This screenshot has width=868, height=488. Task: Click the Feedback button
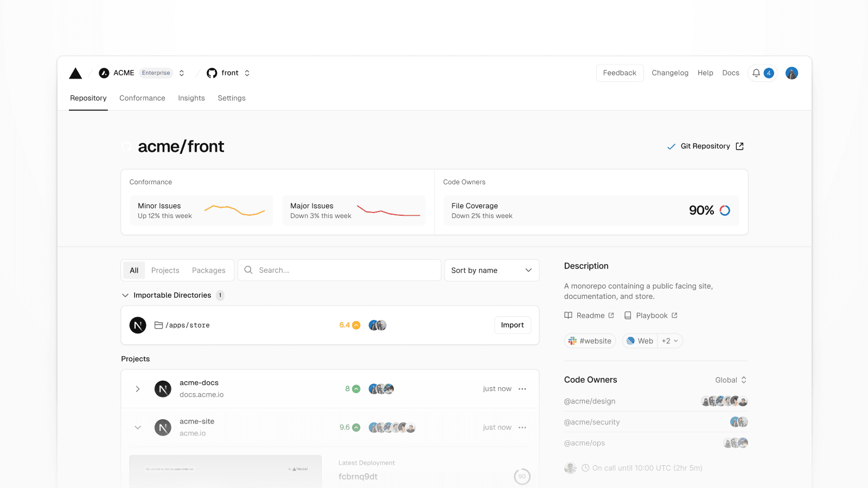[620, 73]
